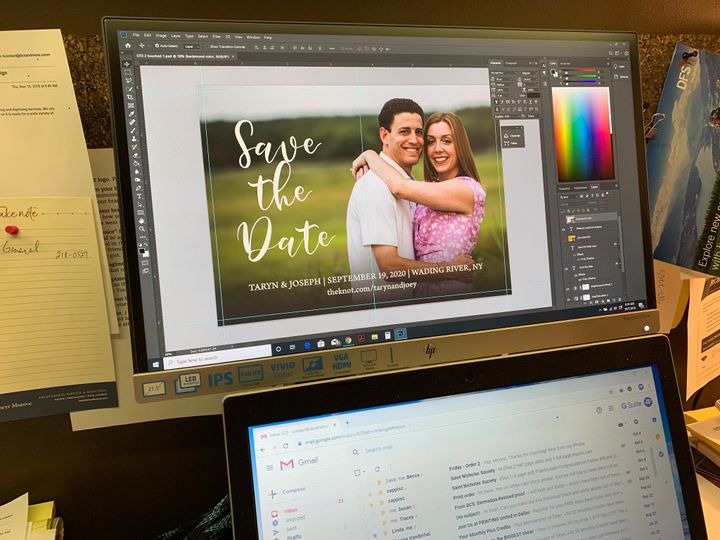Select the Zoom tool magnifier
Image resolution: width=720 pixels, height=540 pixels.
coord(142,229)
